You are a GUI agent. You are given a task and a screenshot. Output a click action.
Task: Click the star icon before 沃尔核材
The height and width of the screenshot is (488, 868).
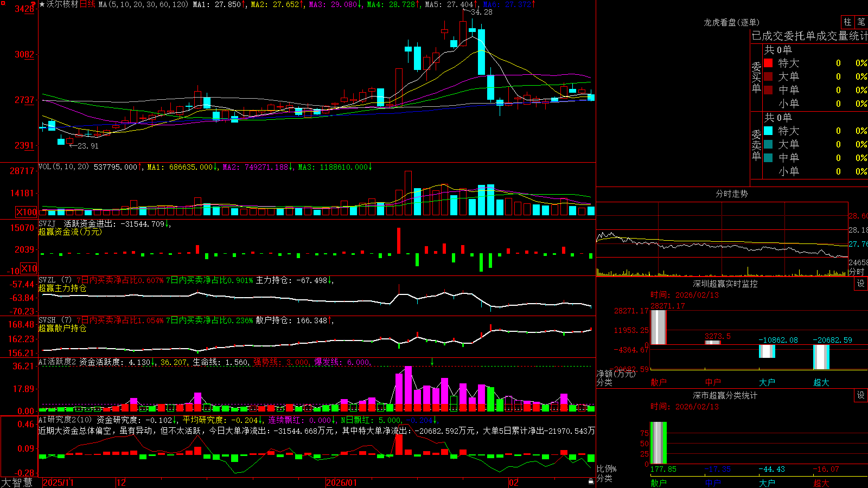(x=42, y=4)
